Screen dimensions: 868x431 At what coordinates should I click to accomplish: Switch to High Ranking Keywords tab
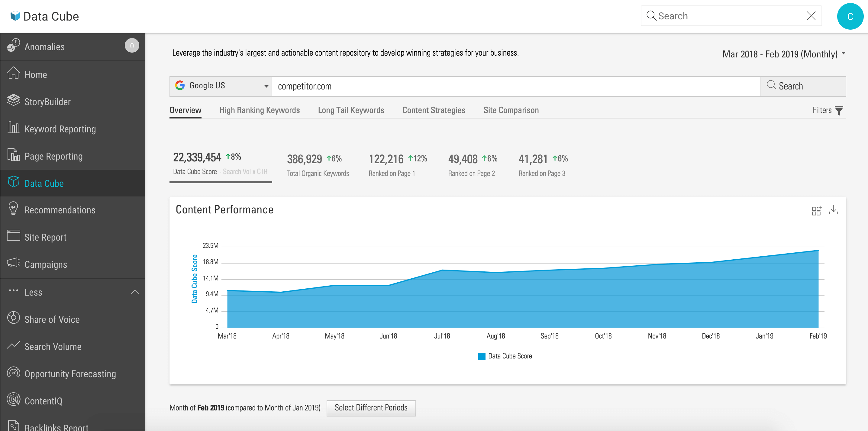tap(260, 110)
